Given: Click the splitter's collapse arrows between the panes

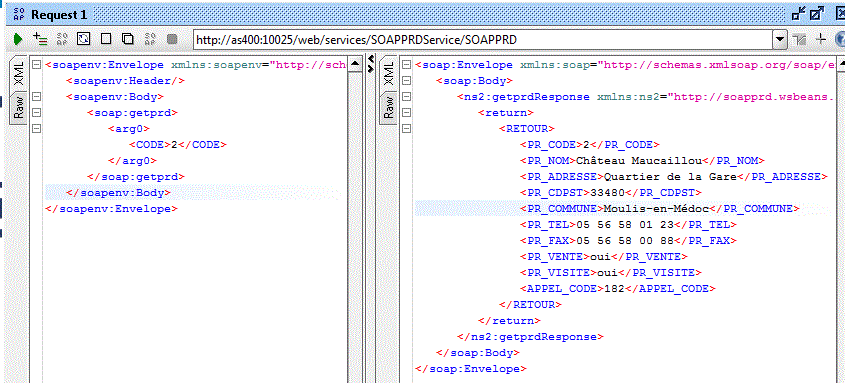Looking at the screenshot, I should 371,64.
